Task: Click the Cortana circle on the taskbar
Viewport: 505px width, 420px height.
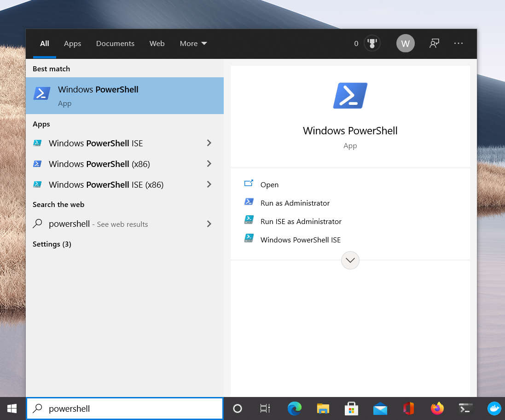Action: [x=238, y=409]
